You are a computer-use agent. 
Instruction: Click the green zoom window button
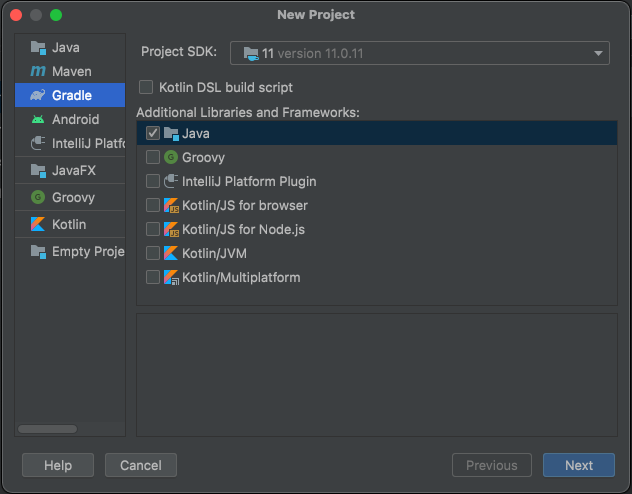point(56,15)
